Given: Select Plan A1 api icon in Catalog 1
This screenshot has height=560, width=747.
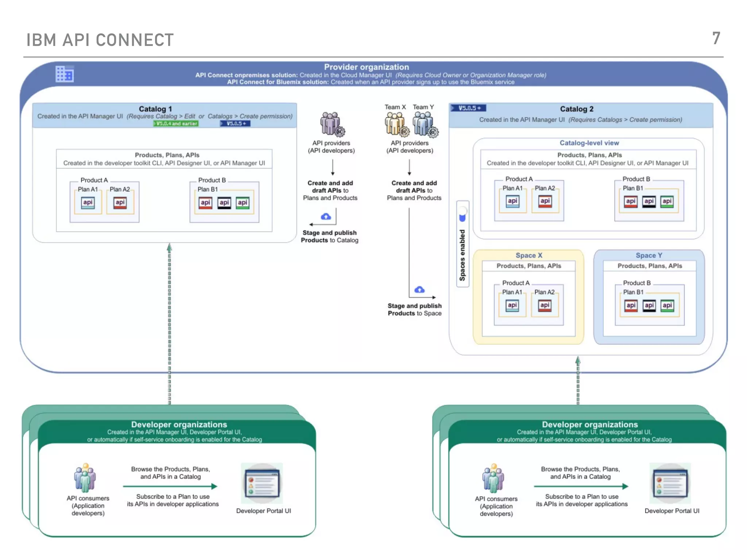Looking at the screenshot, I should 88,203.
